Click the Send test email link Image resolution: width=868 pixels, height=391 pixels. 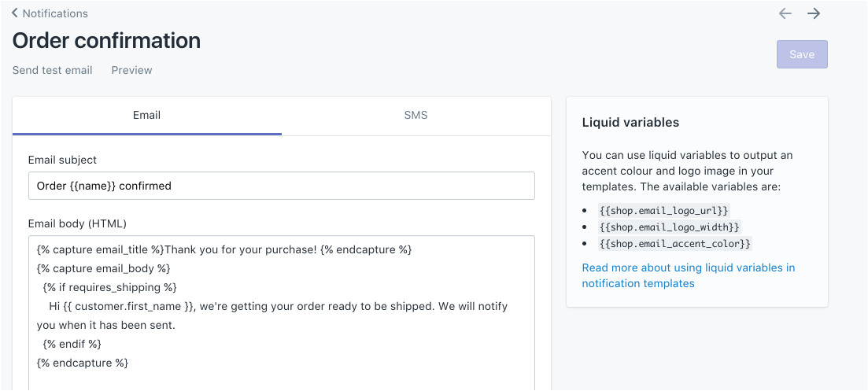53,70
